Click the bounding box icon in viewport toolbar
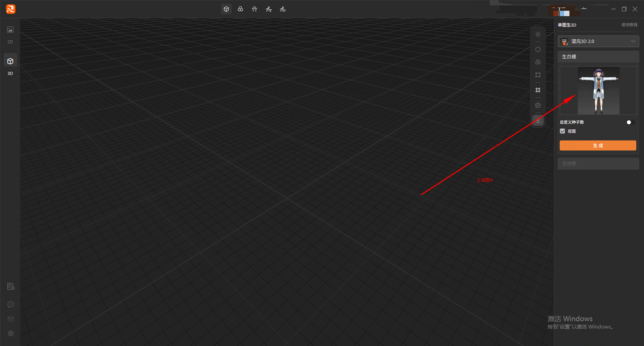644x346 pixels. [x=538, y=75]
